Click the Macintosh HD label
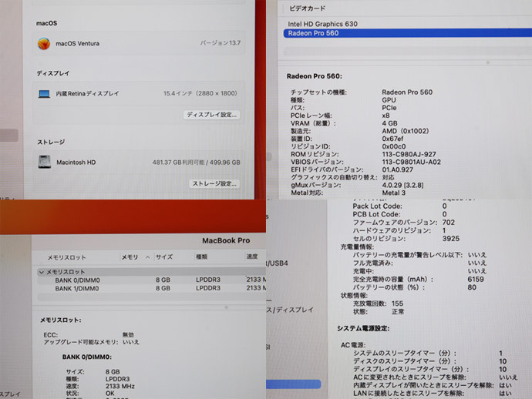The height and width of the screenshot is (399, 532). coord(76,163)
